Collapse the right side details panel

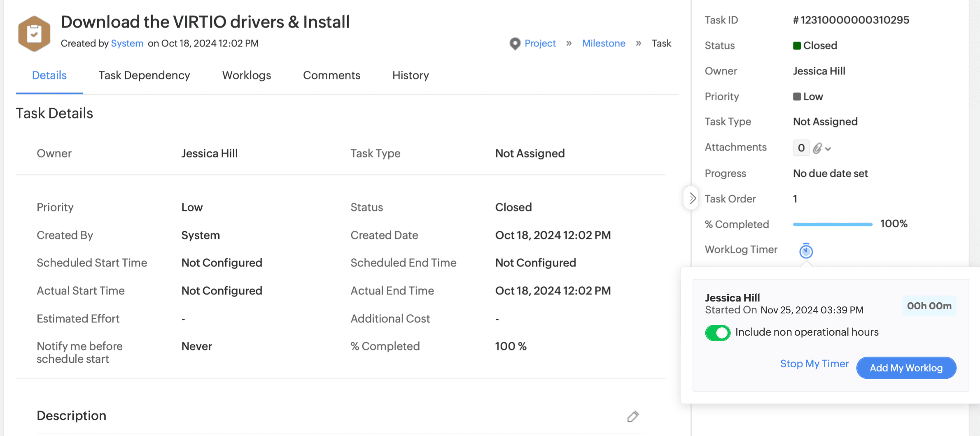pos(692,199)
